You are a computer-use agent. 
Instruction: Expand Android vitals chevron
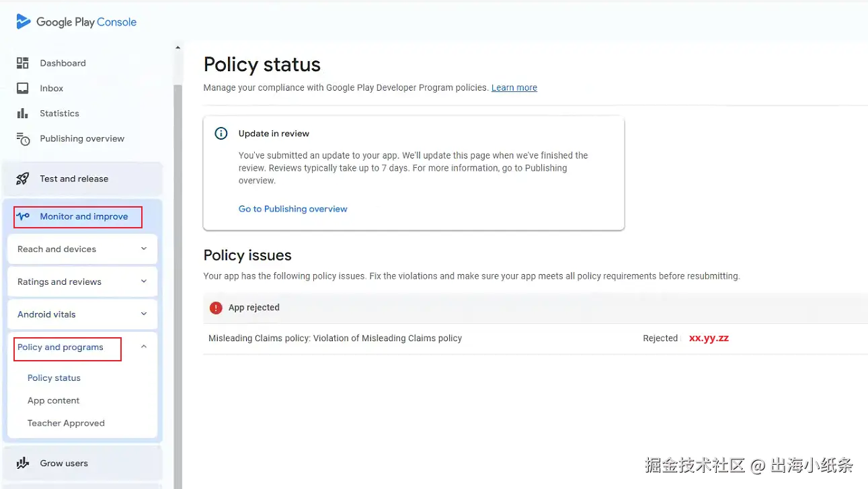(144, 314)
